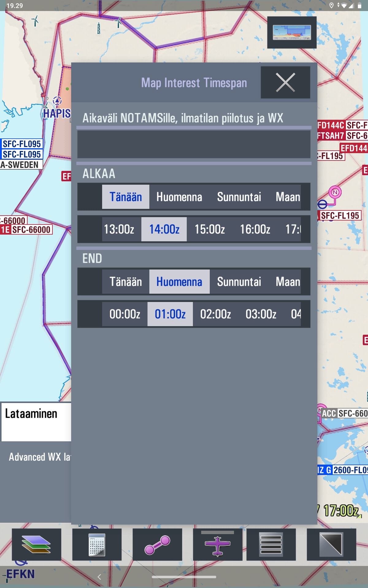Select Tänään in END day row

pyautogui.click(x=126, y=282)
